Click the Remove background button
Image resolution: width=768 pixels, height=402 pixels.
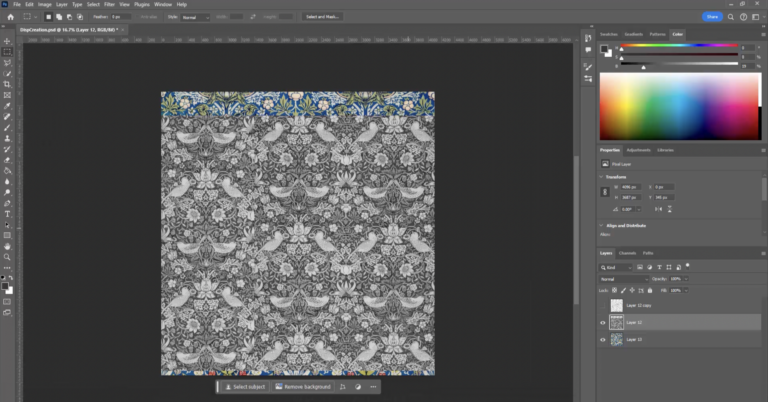pyautogui.click(x=304, y=386)
